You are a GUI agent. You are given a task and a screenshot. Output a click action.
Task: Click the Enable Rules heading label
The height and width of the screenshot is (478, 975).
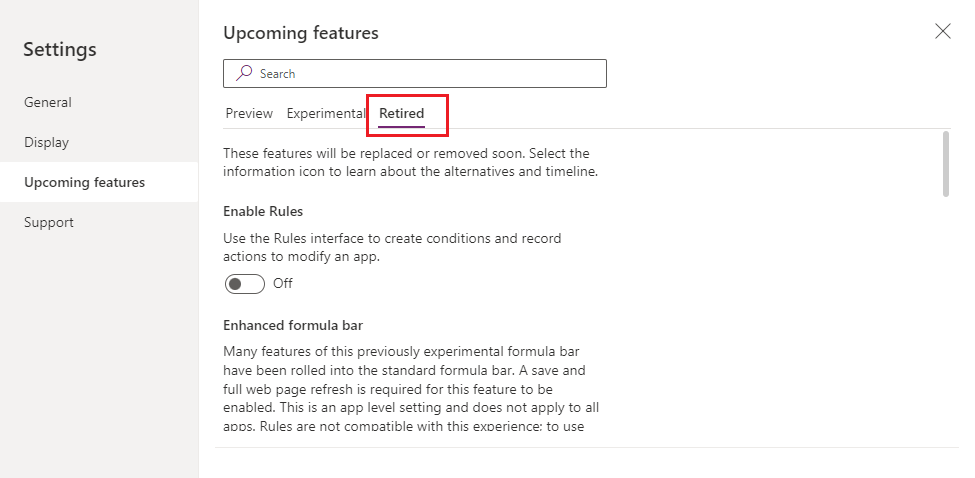(x=263, y=212)
